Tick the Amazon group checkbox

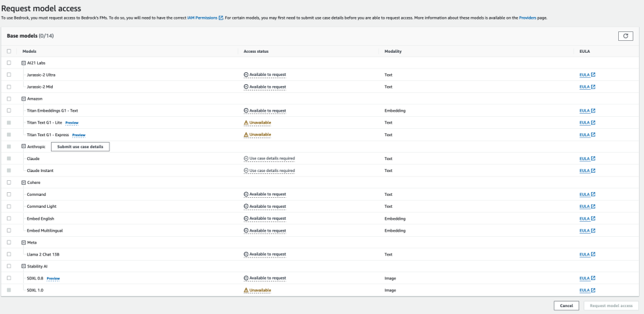tap(9, 99)
